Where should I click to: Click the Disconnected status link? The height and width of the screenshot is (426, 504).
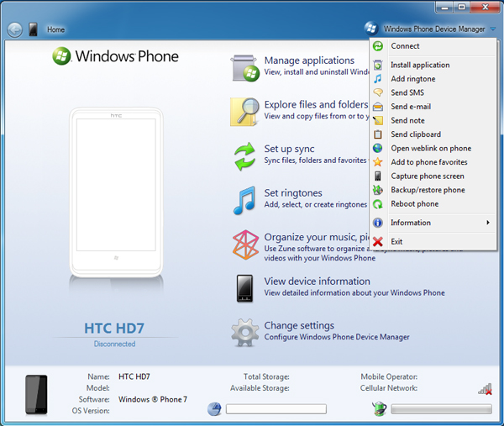[114, 344]
